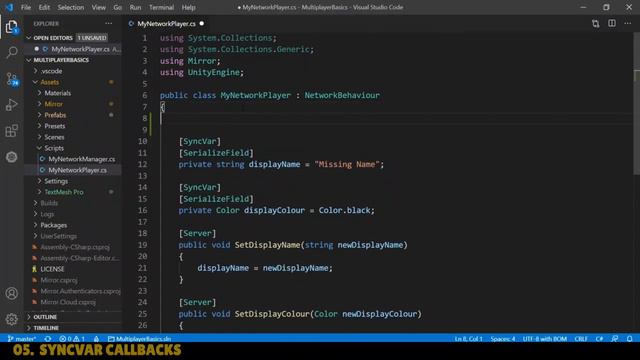Open the feedback icon in status bar
The width and height of the screenshot is (640, 360).
(x=615, y=339)
